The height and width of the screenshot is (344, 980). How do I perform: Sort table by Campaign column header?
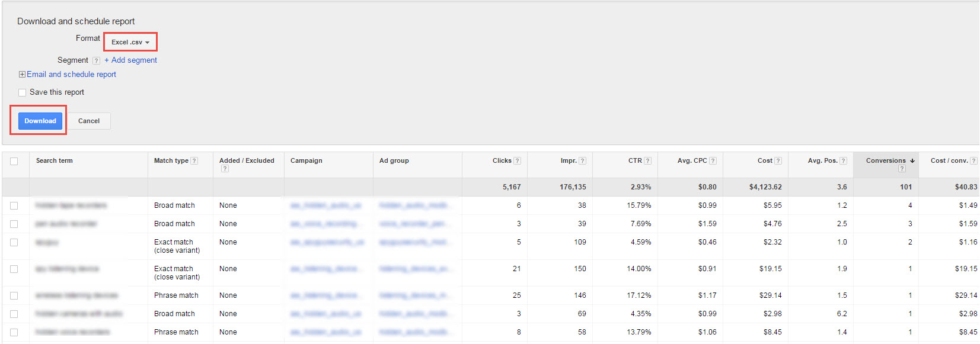(307, 160)
